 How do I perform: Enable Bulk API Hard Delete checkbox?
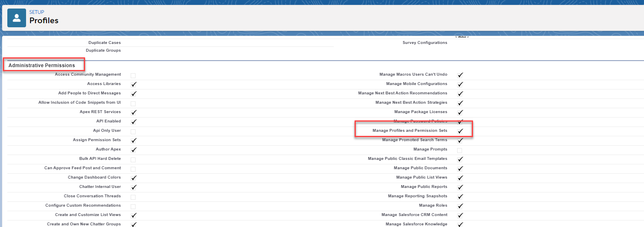[133, 159]
